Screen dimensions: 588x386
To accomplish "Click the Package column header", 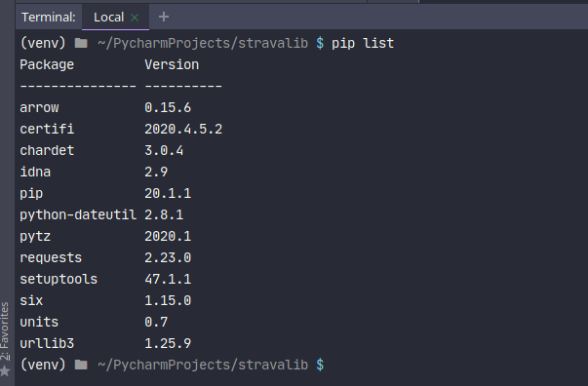I will coord(47,65).
